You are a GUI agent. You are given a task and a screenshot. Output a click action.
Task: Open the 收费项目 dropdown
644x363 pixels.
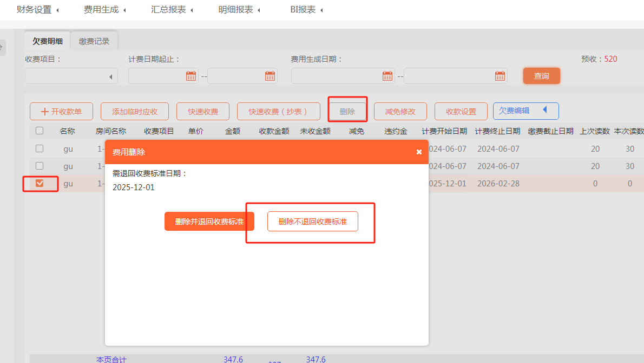click(71, 76)
